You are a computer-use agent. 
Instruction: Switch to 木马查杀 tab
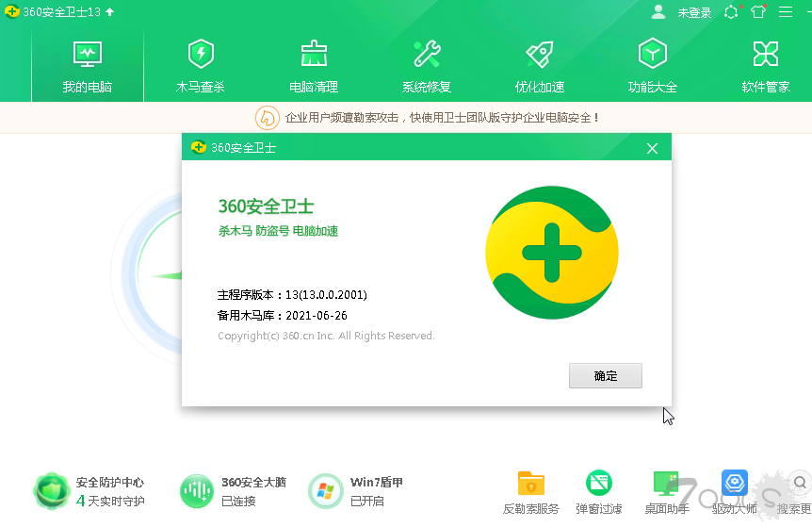tap(201, 65)
